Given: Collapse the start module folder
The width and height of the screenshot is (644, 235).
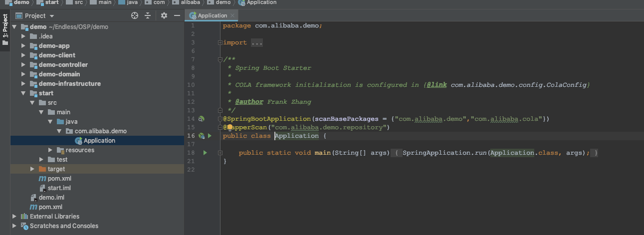Looking at the screenshot, I should coord(23,93).
